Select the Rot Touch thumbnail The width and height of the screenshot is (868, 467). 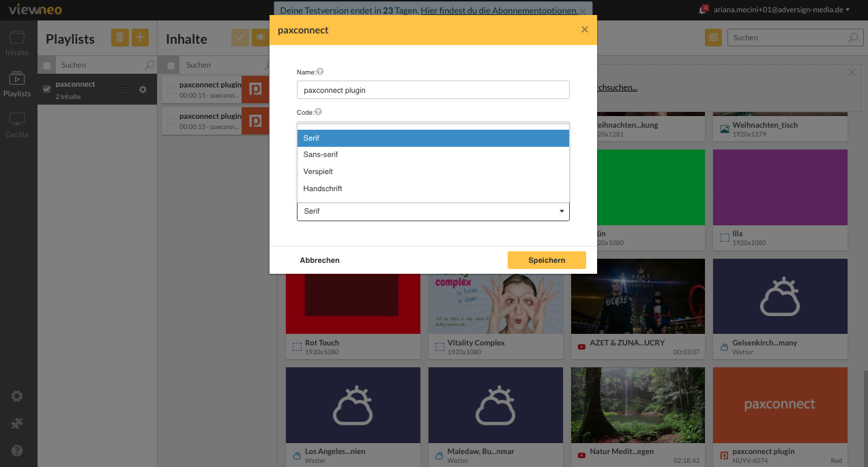353,303
